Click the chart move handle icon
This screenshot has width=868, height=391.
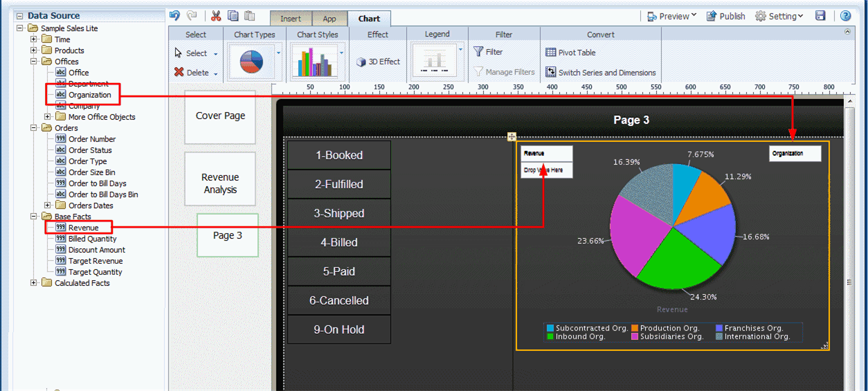tap(512, 137)
